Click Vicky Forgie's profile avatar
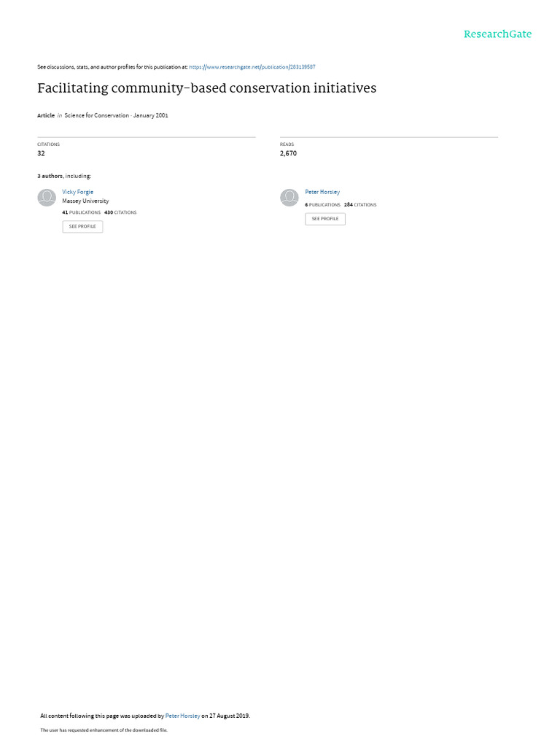The width and height of the screenshot is (560, 747). [47, 198]
